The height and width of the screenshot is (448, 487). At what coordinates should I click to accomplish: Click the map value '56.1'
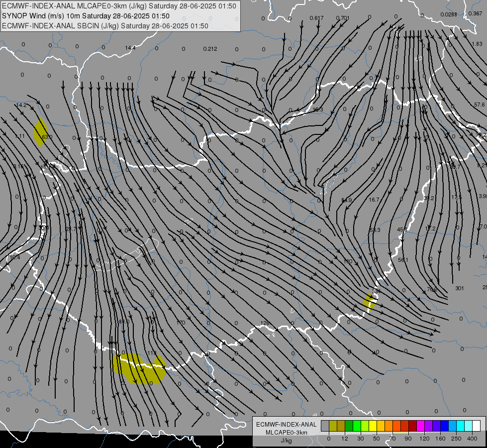point(403,260)
